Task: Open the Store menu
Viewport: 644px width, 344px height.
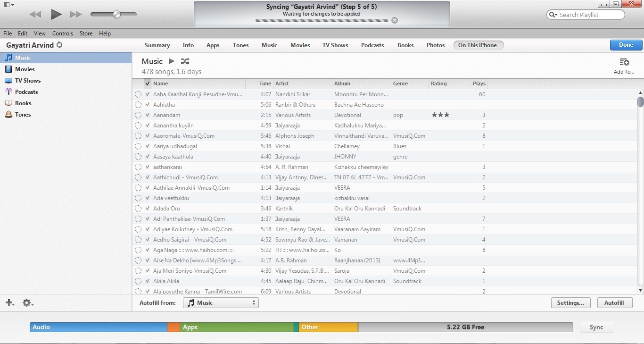Action: click(86, 34)
